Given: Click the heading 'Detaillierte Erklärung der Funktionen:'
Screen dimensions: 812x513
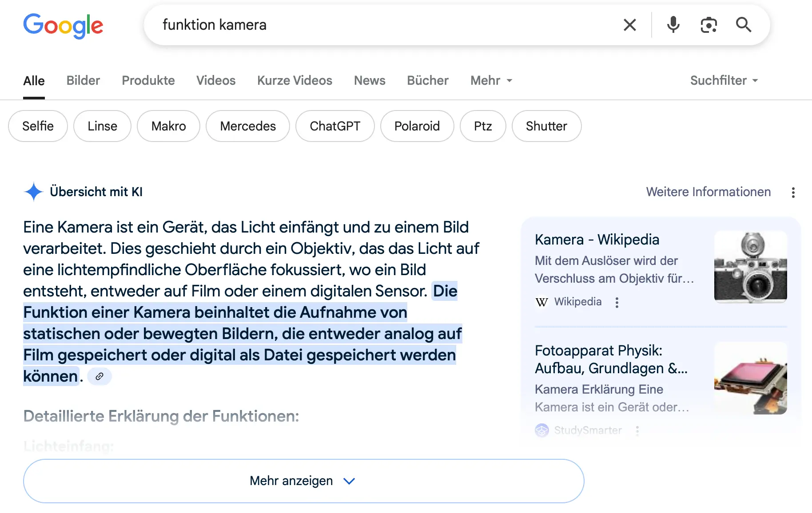Looking at the screenshot, I should (x=161, y=416).
